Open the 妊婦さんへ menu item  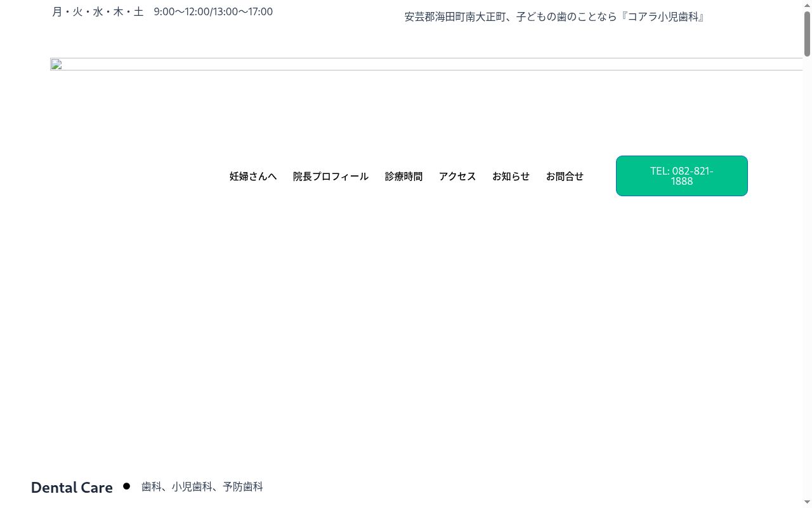(x=253, y=177)
